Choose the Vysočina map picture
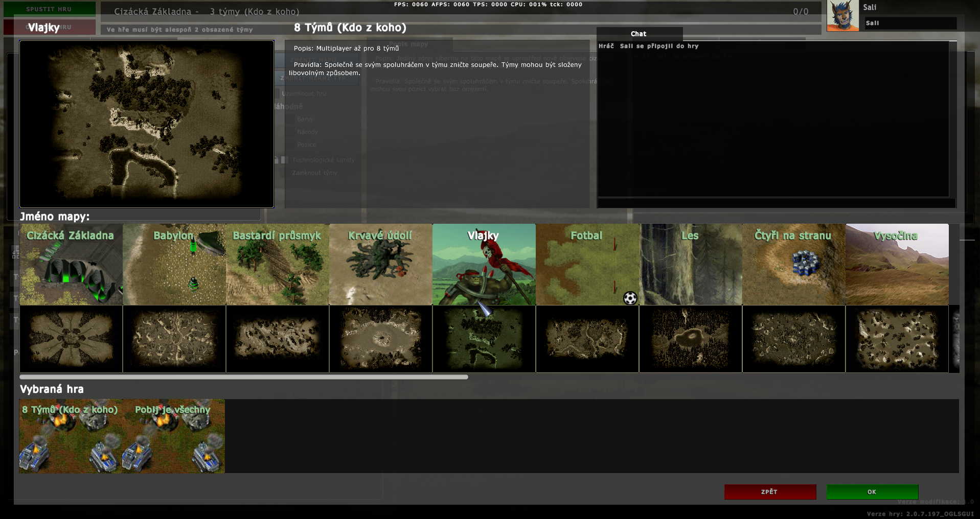This screenshot has height=519, width=980. [897, 265]
